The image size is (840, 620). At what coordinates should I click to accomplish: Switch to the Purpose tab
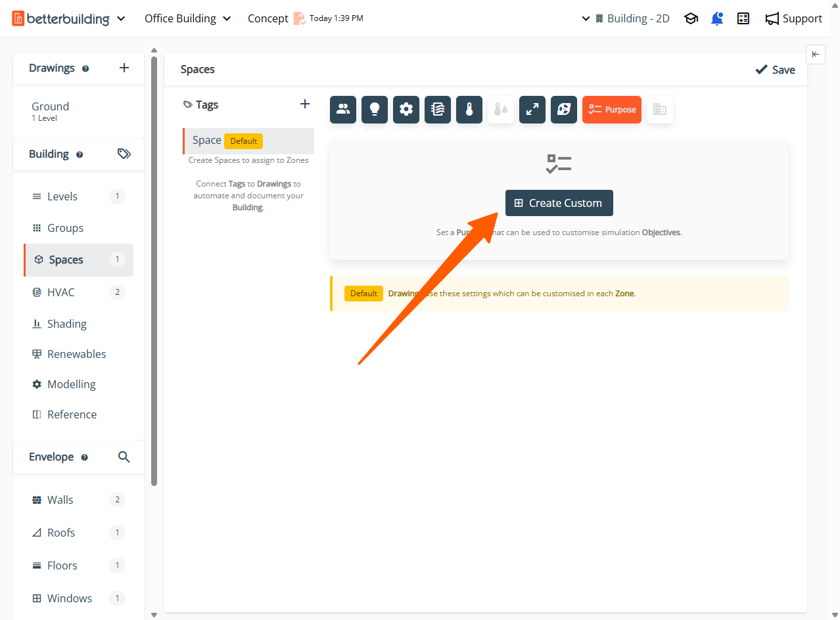[x=612, y=110]
